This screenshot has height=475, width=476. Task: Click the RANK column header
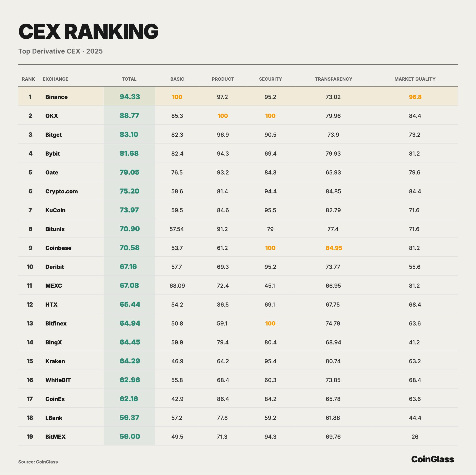28,79
